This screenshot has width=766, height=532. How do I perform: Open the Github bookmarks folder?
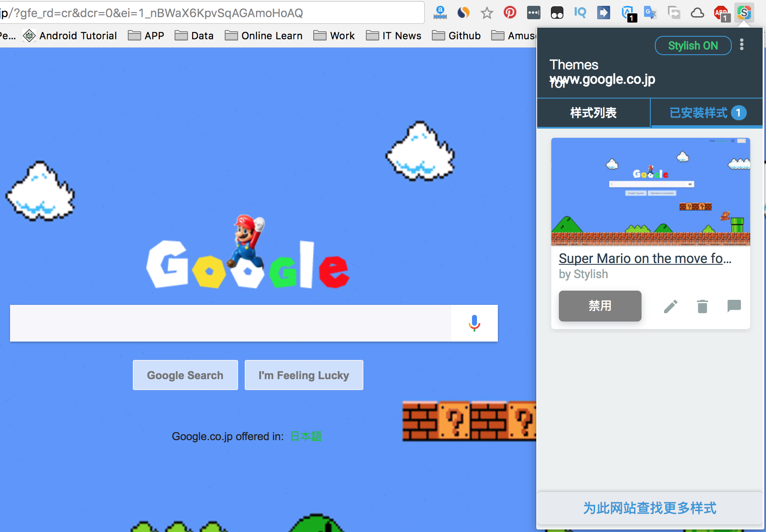tap(456, 36)
